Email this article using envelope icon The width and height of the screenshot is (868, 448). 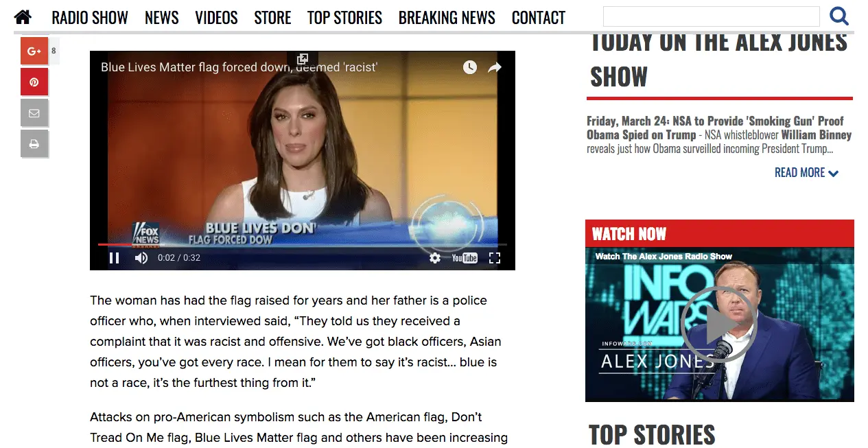coord(34,113)
